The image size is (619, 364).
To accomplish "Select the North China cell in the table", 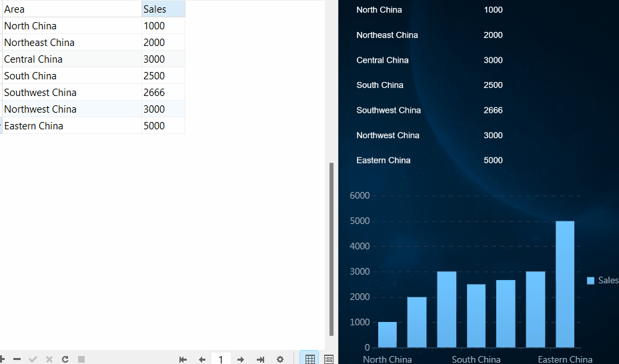I will (x=72, y=25).
